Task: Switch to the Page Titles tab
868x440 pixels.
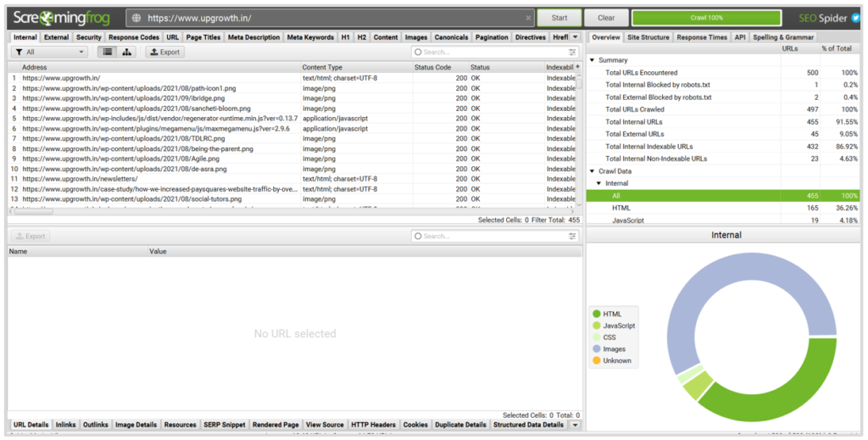Action: (x=203, y=37)
